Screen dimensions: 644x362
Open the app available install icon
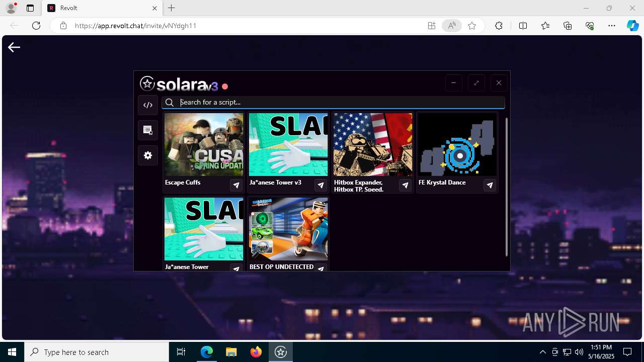(431, 26)
